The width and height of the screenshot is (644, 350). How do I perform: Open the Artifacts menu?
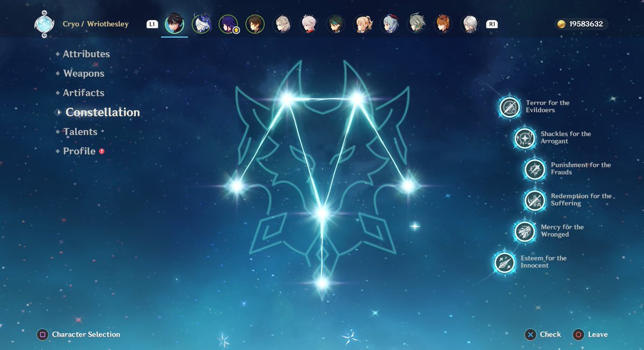[x=83, y=93]
